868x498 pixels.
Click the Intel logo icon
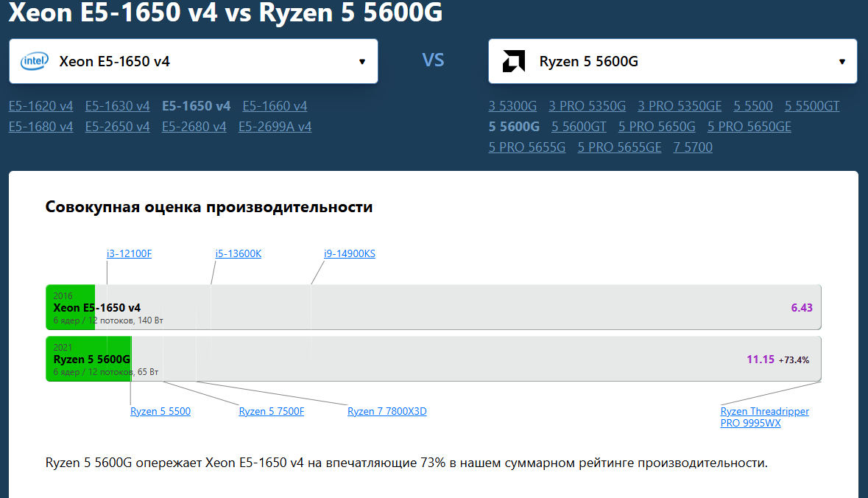(34, 61)
